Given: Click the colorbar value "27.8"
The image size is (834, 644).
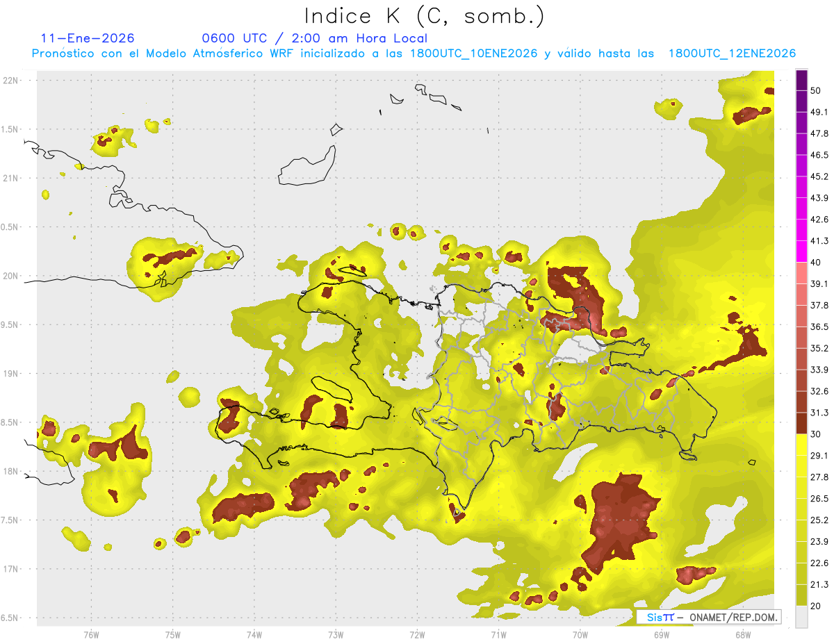Looking at the screenshot, I should click(x=819, y=477).
